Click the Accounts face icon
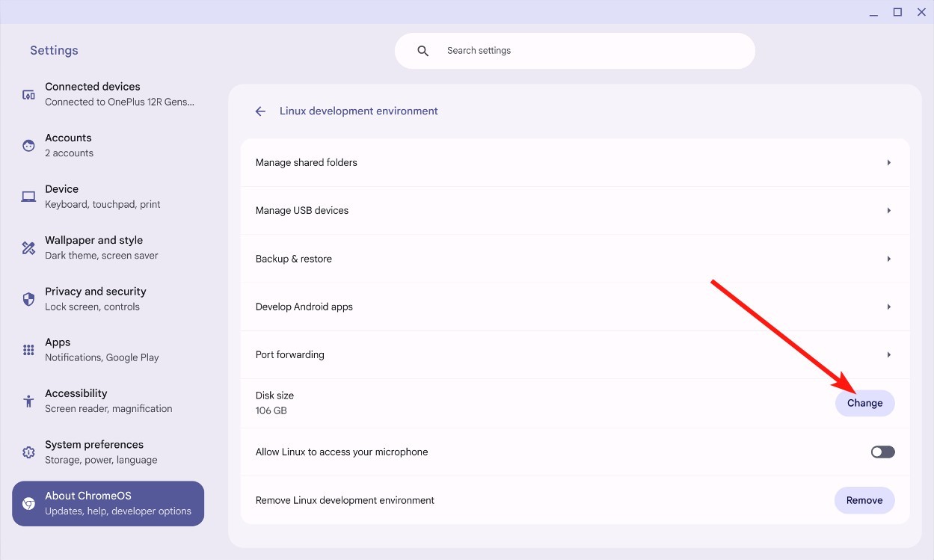934x560 pixels. [28, 146]
